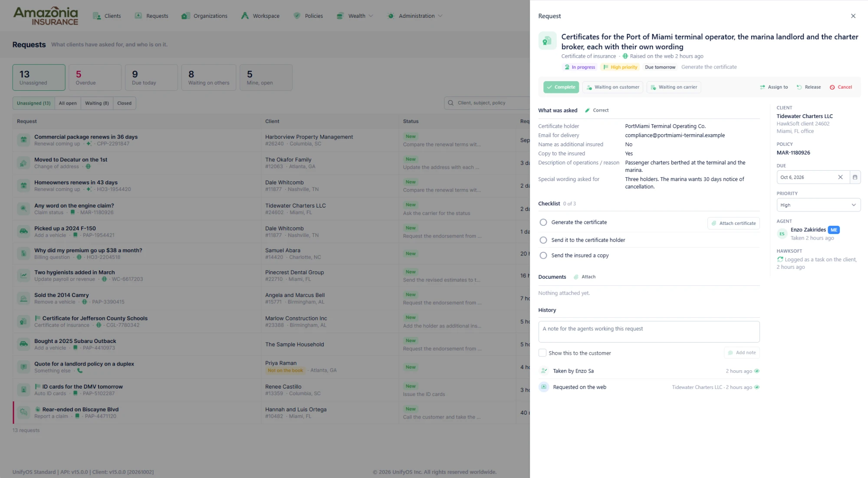The height and width of the screenshot is (478, 868).
Task: Clear the Oct 6, 2026 due date
Action: click(840, 177)
